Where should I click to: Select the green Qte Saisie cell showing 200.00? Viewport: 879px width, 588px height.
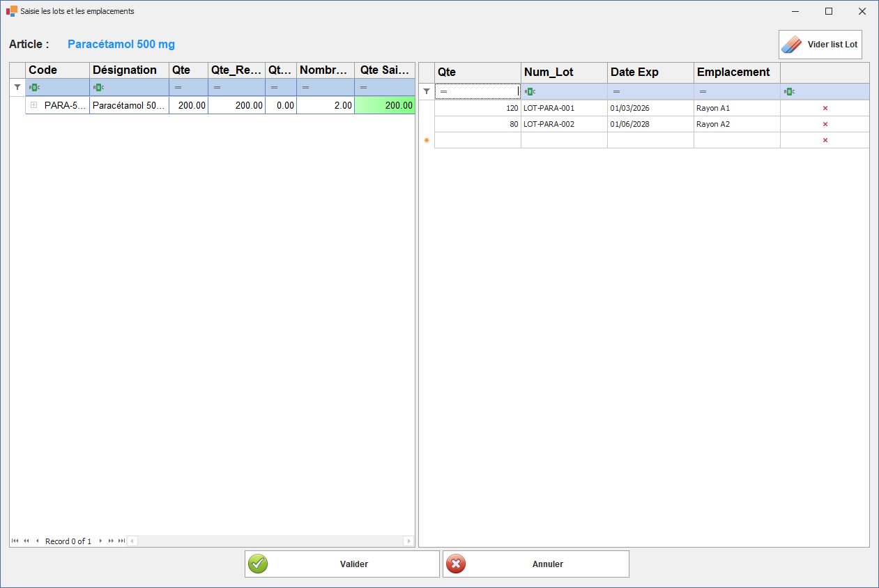click(x=384, y=105)
